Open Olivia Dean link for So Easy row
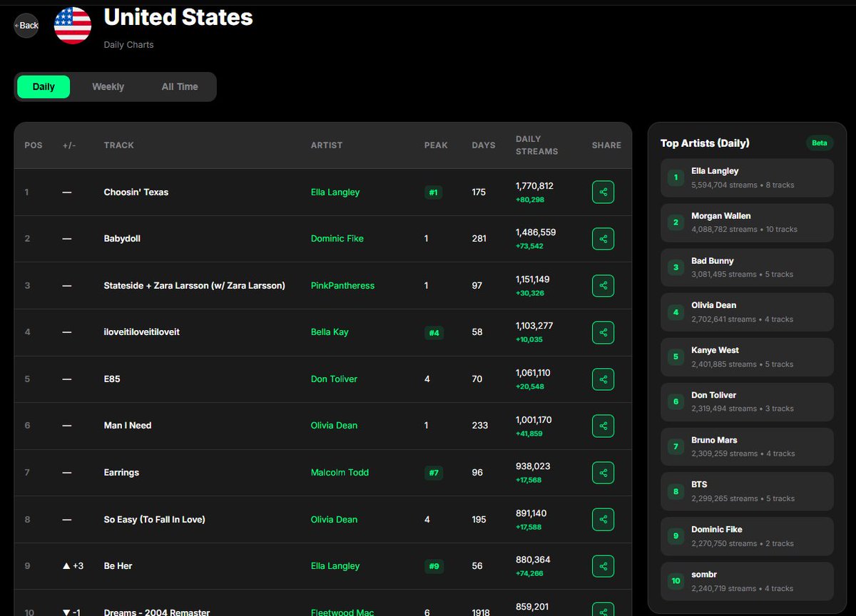This screenshot has height=616, width=856. point(335,520)
